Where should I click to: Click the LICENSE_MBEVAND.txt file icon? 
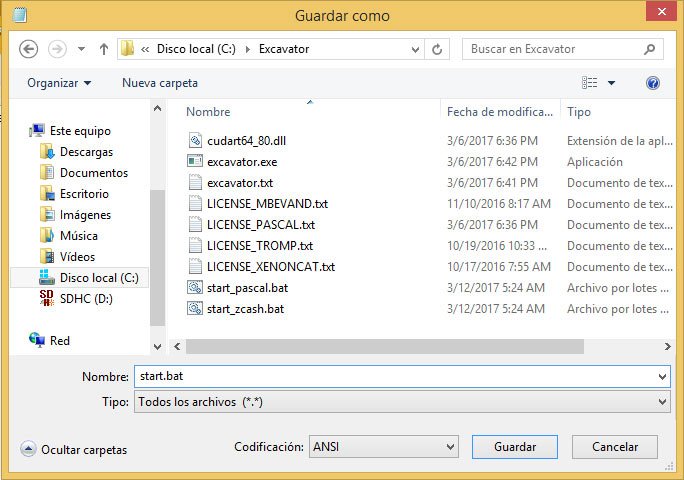coord(195,203)
